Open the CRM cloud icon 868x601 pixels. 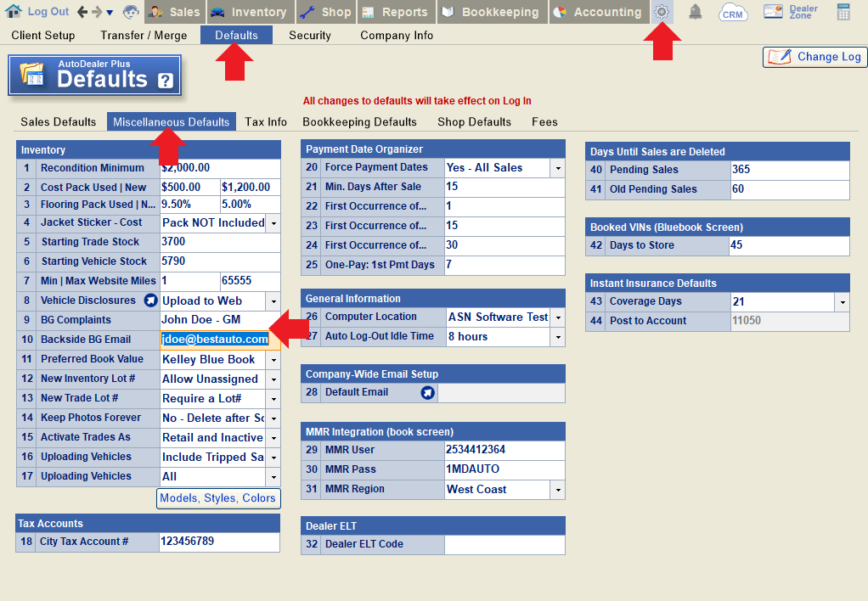coord(732,12)
